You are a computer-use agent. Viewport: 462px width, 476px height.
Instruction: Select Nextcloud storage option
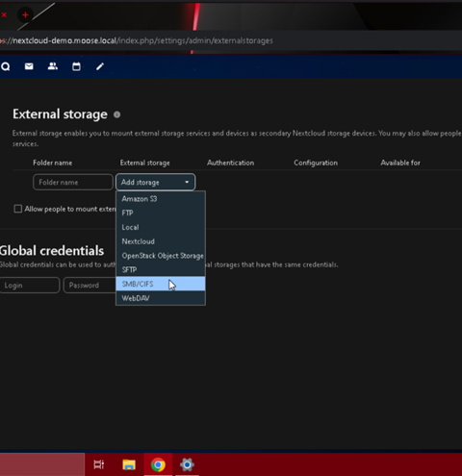click(161, 241)
